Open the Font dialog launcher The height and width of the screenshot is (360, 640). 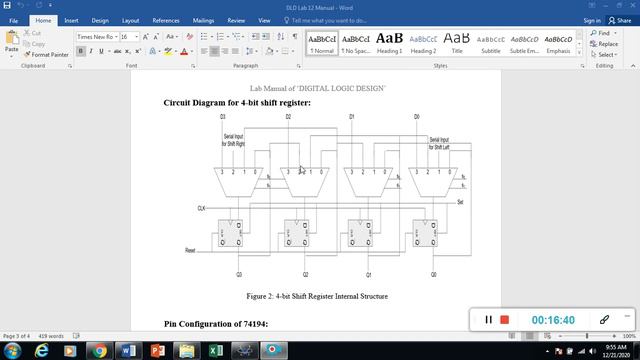pos(193,66)
